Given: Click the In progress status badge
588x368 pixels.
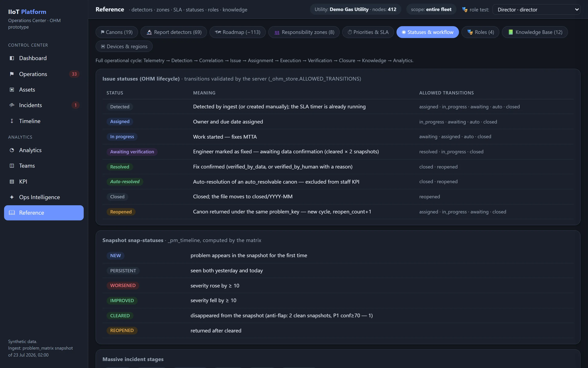Looking at the screenshot, I should click(x=122, y=137).
